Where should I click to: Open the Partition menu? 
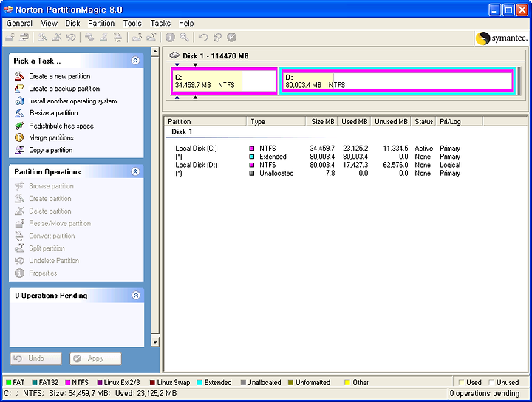pyautogui.click(x=101, y=24)
